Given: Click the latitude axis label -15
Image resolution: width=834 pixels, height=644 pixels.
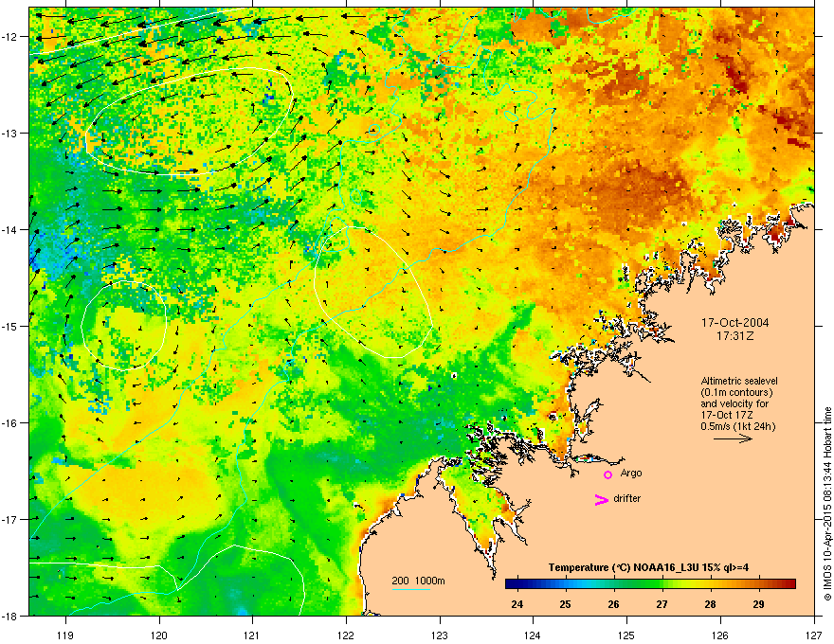Looking at the screenshot, I should tap(10, 326).
